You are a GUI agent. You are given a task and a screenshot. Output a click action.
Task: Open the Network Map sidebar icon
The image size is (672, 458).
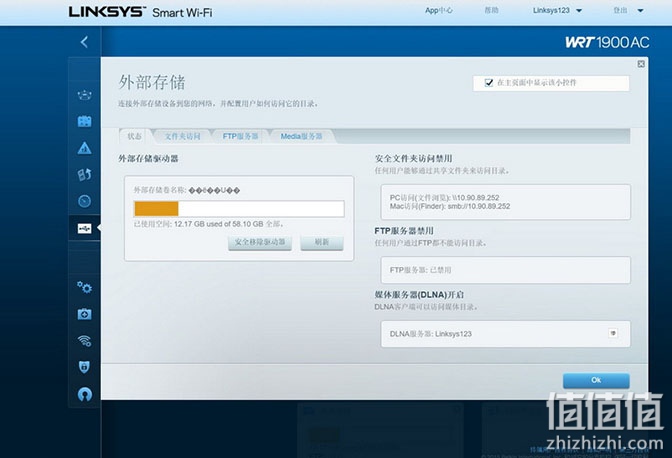(x=84, y=95)
